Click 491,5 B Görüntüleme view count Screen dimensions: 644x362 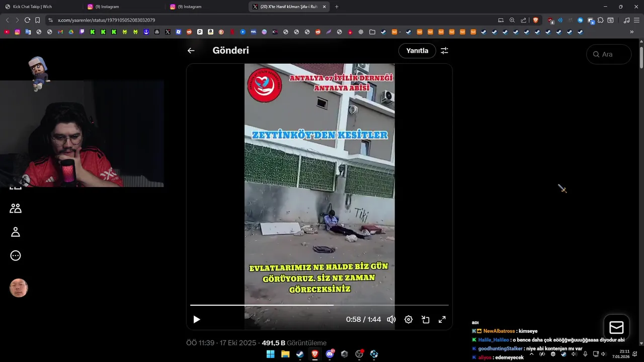(294, 343)
